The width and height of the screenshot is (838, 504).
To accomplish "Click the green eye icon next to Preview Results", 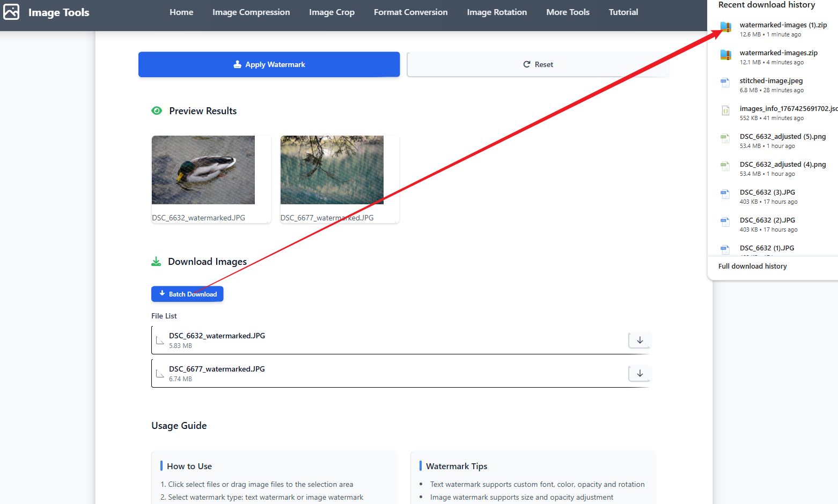I will point(157,110).
